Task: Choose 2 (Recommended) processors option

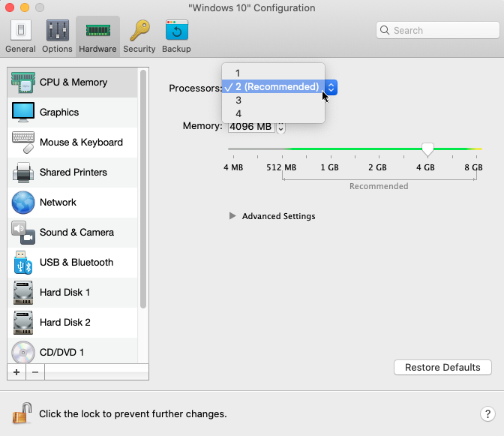Action: pos(273,86)
